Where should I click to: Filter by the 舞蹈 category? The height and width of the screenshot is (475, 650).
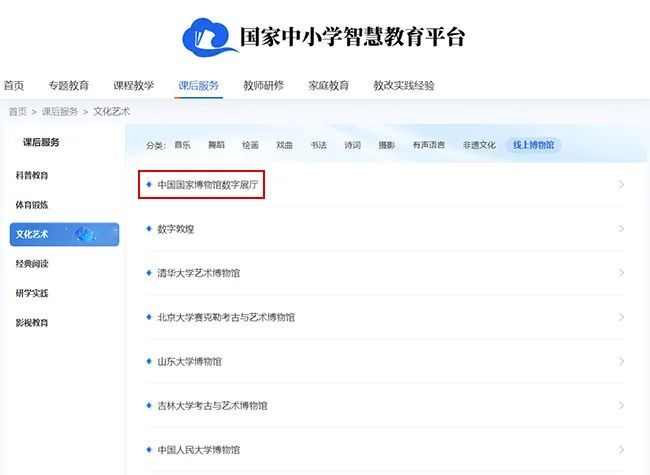coord(216,145)
